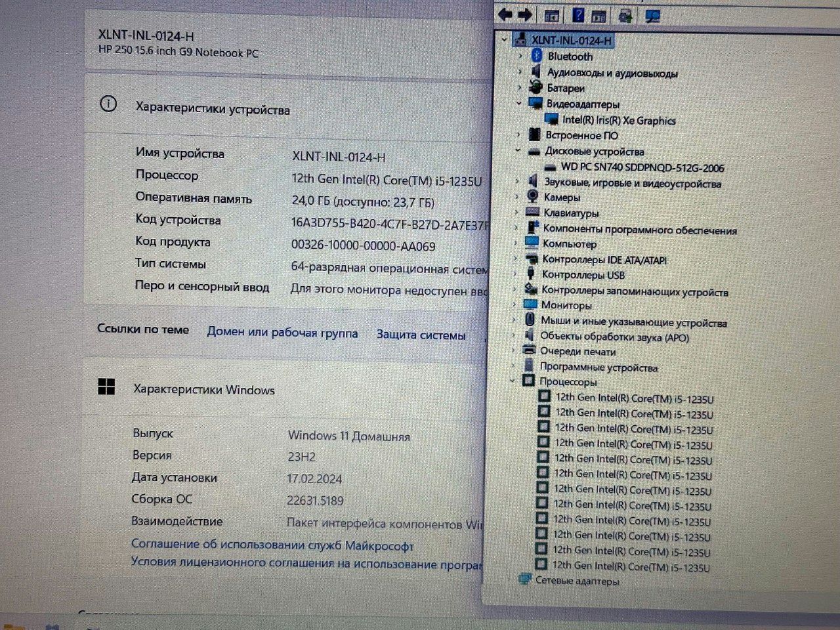Screen dimensions: 840x630
Task: Select the Процессоры tree label
Action: (x=568, y=381)
